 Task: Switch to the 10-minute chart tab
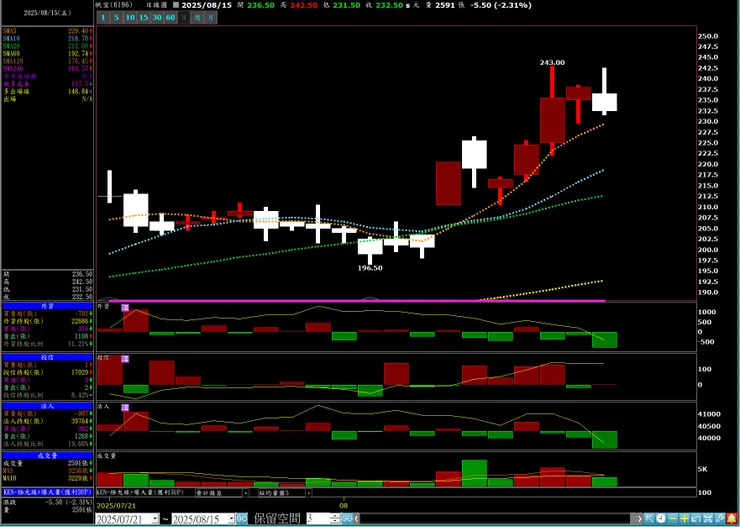pyautogui.click(x=130, y=18)
